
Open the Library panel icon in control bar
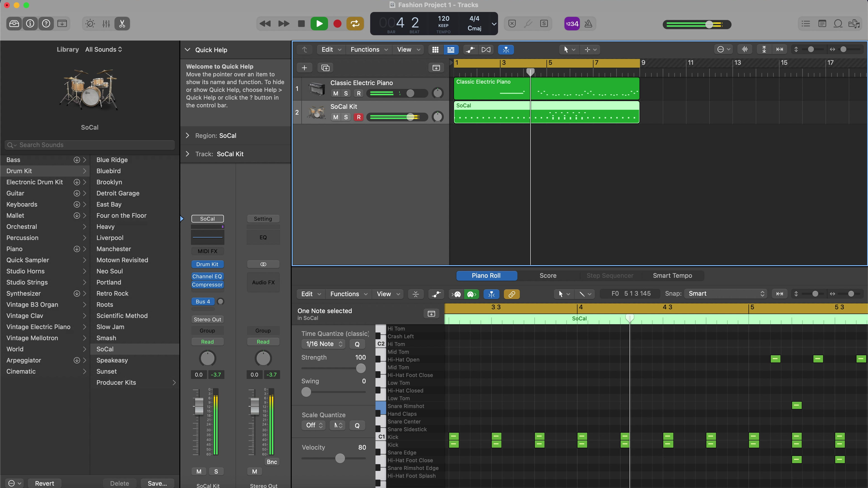click(14, 23)
